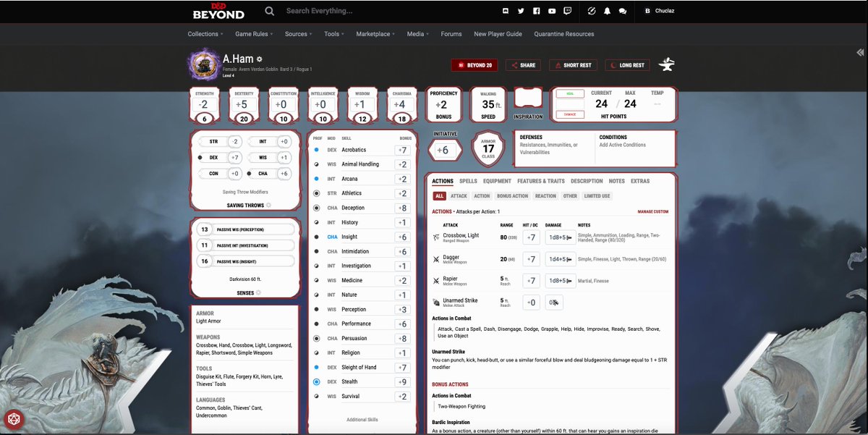The width and height of the screenshot is (868, 435).
Task: Open the messages chat-bubbles icon
Action: pyautogui.click(x=623, y=11)
